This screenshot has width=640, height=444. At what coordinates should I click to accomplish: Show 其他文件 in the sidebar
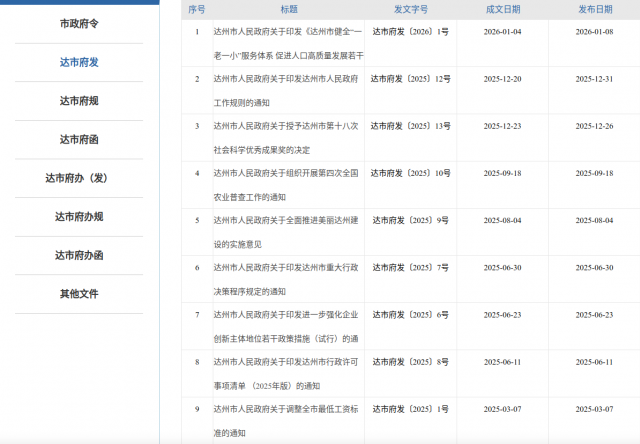(x=79, y=294)
